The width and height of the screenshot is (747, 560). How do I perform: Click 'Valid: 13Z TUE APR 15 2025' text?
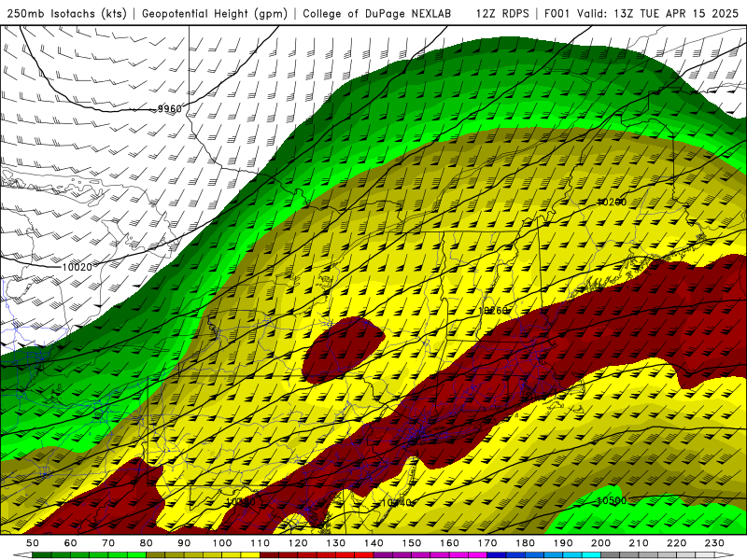click(x=658, y=13)
